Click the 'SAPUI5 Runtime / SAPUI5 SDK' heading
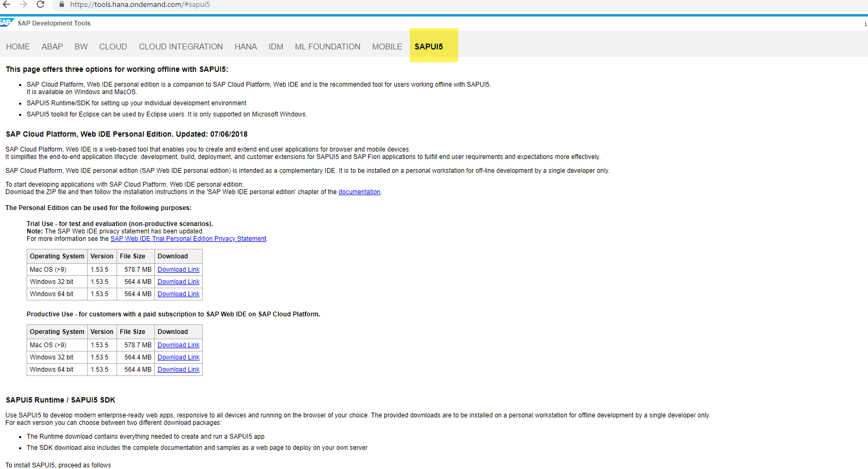Image resolution: width=868 pixels, height=469 pixels. [61, 400]
